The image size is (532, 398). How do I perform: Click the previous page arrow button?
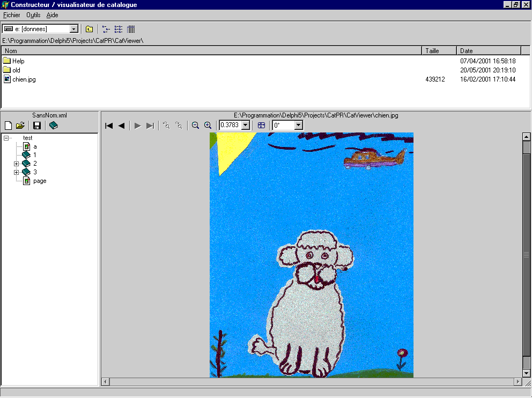coord(121,126)
